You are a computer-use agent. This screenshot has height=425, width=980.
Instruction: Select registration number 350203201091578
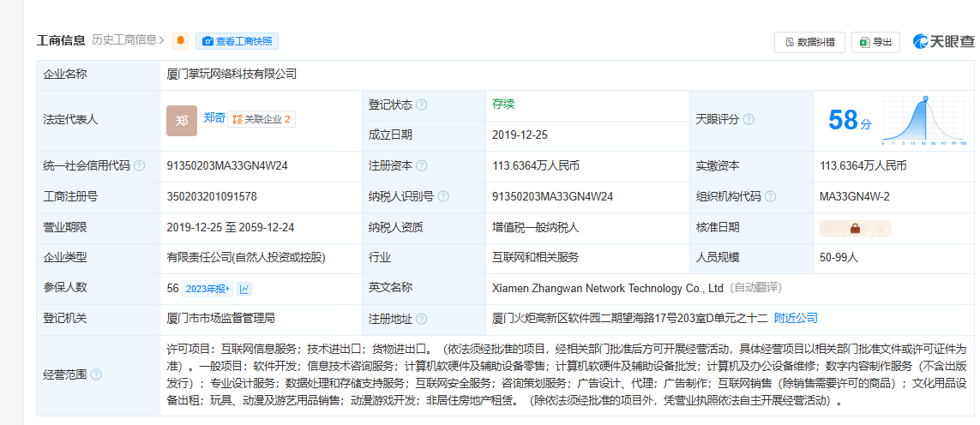tap(212, 197)
